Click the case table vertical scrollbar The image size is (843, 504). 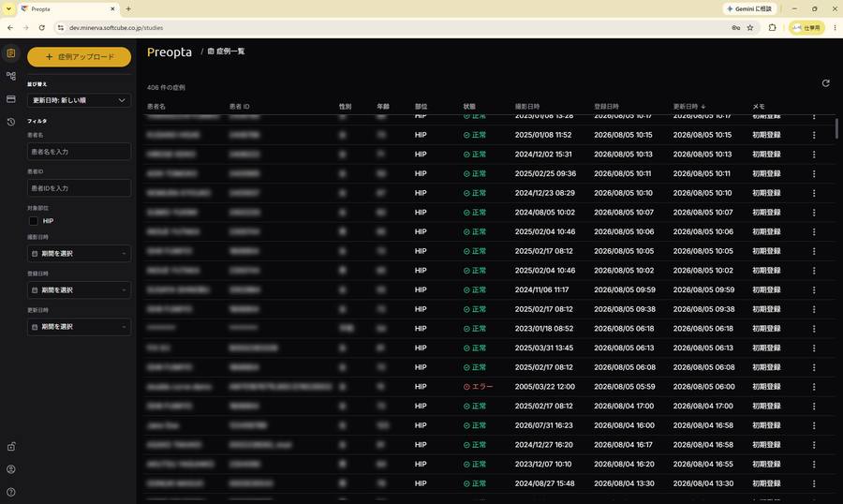point(836,128)
